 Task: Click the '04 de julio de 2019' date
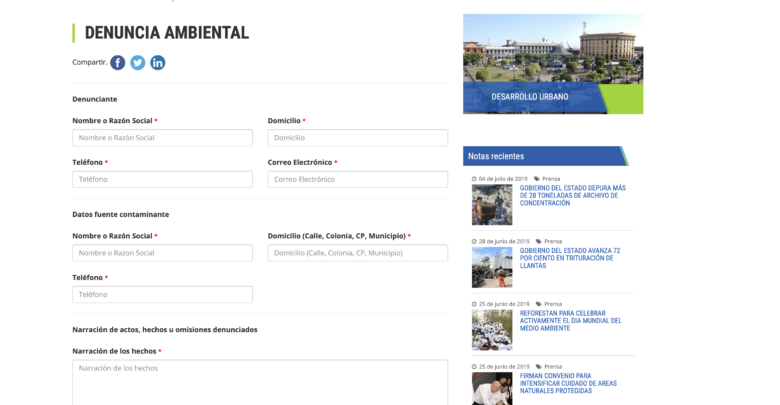(503, 179)
